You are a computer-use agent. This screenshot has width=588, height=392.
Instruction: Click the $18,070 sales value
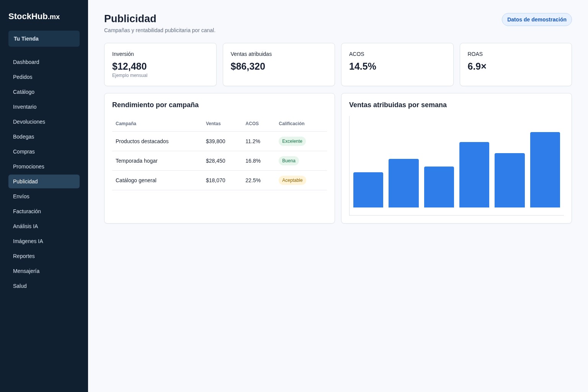[216, 180]
